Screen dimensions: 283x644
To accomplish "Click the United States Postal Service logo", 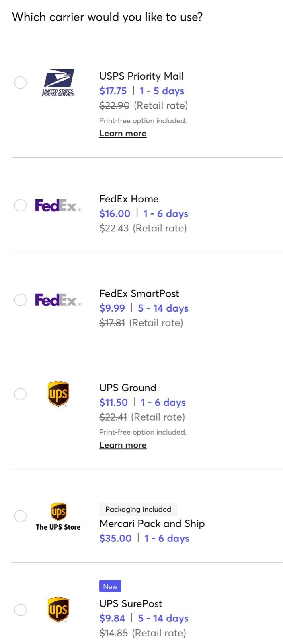I will point(59,83).
